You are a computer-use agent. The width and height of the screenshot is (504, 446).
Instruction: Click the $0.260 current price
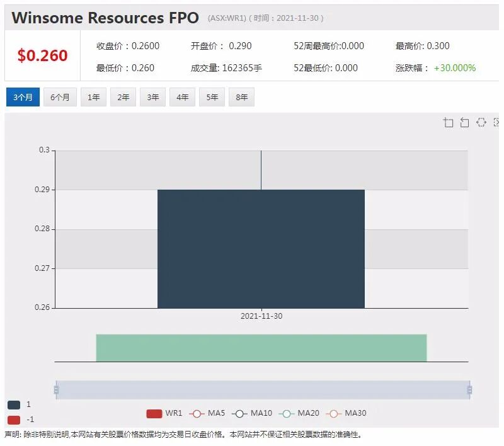(42, 55)
